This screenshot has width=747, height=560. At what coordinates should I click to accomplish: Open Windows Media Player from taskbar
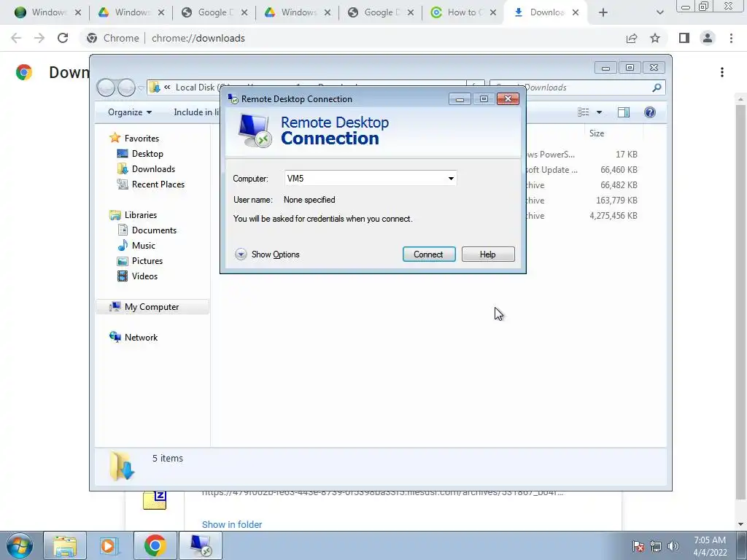[x=109, y=545]
